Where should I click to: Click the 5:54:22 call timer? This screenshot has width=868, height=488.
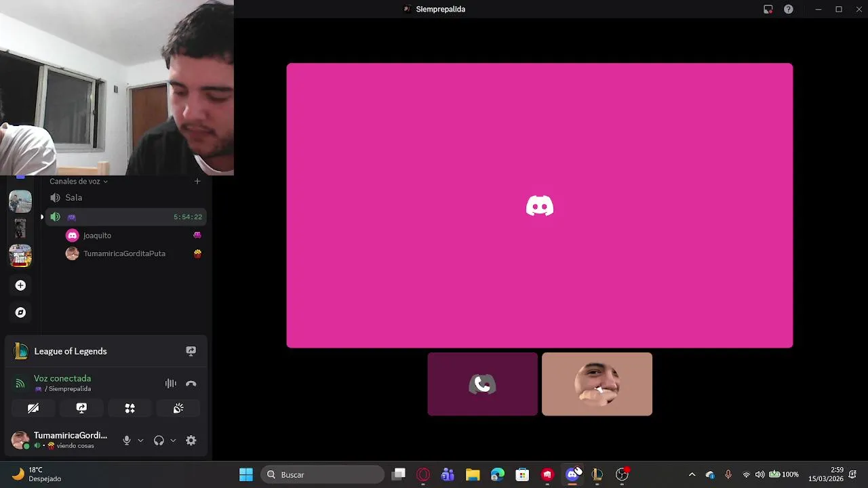[x=188, y=217]
